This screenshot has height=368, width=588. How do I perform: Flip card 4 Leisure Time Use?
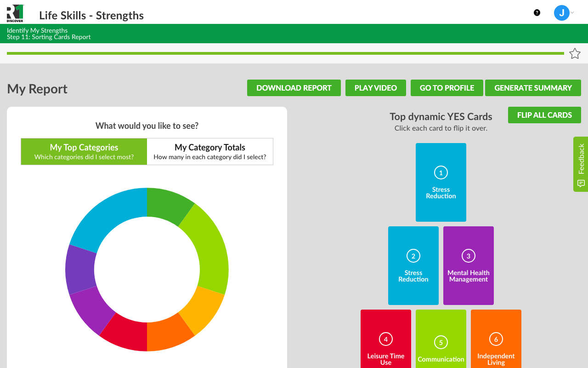click(x=386, y=339)
